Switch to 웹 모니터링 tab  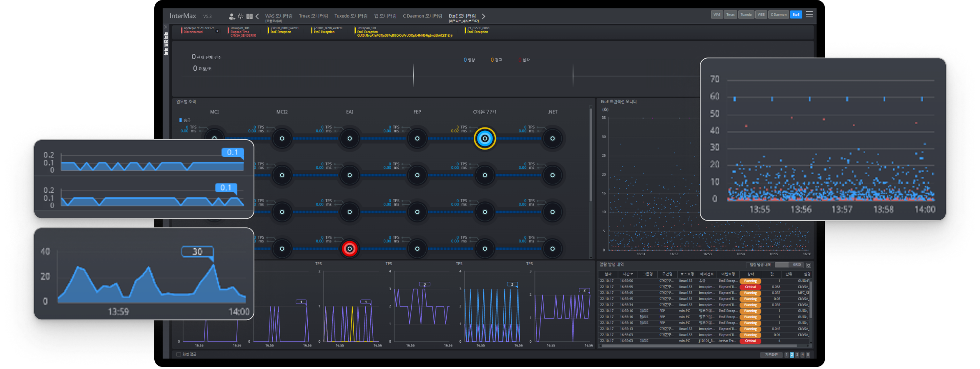(x=385, y=16)
